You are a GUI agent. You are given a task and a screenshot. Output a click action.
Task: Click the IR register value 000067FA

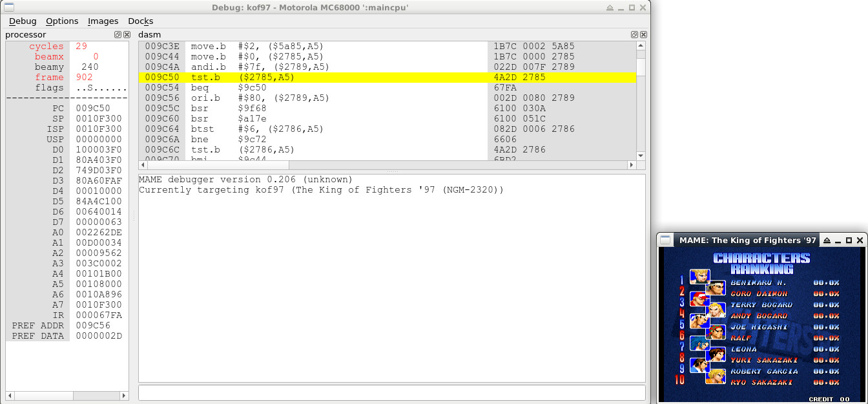[99, 315]
